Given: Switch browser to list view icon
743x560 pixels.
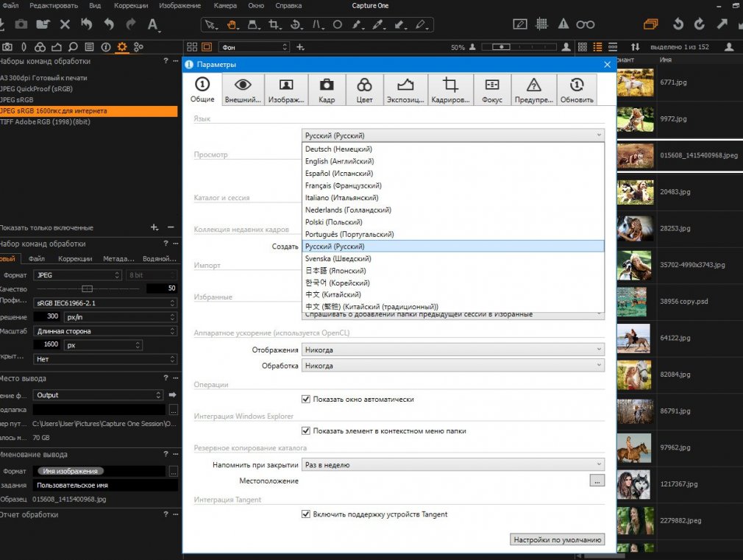Looking at the screenshot, I should (598, 47).
